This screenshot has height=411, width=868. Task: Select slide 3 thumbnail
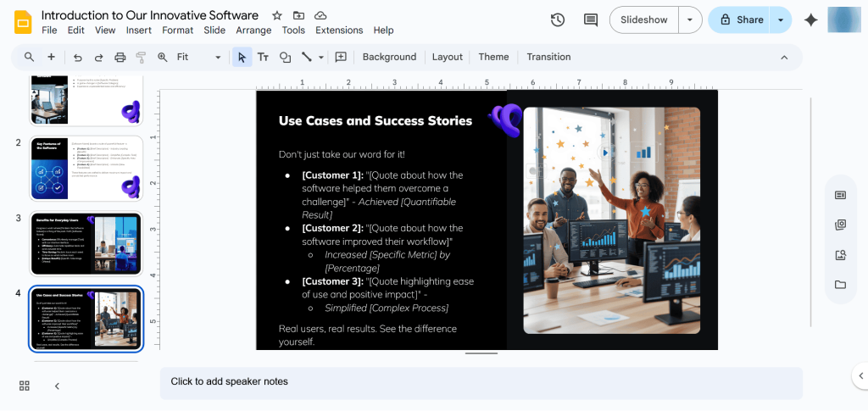click(x=85, y=243)
